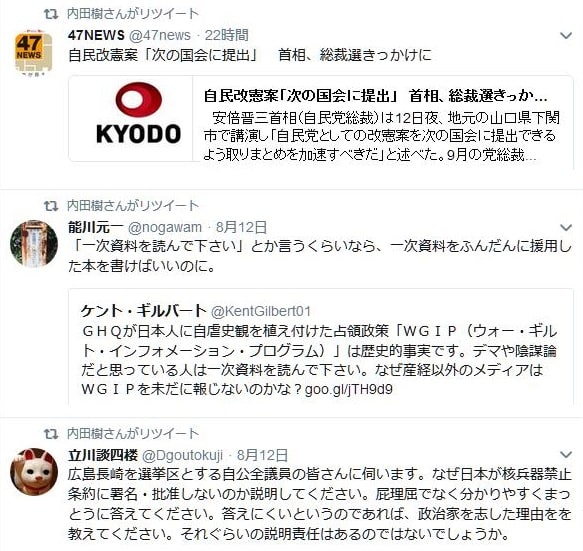Screen dimensions: 583x551
Task: Click the maneki-neko cat avatar of 立川談四楼
Action: tap(34, 472)
